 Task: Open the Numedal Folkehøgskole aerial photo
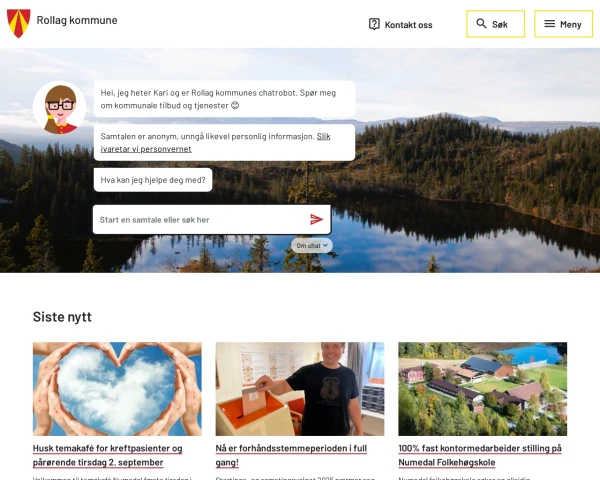[482, 389]
